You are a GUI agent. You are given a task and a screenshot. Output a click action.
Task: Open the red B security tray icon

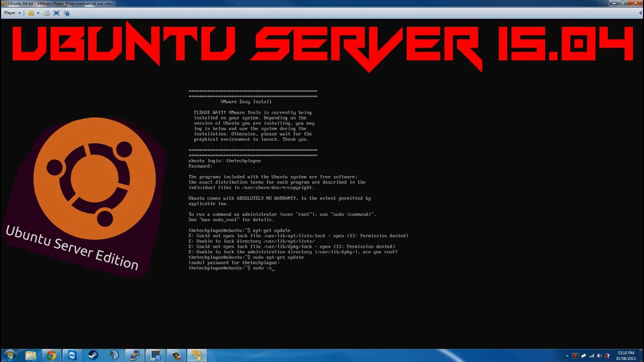(576, 356)
